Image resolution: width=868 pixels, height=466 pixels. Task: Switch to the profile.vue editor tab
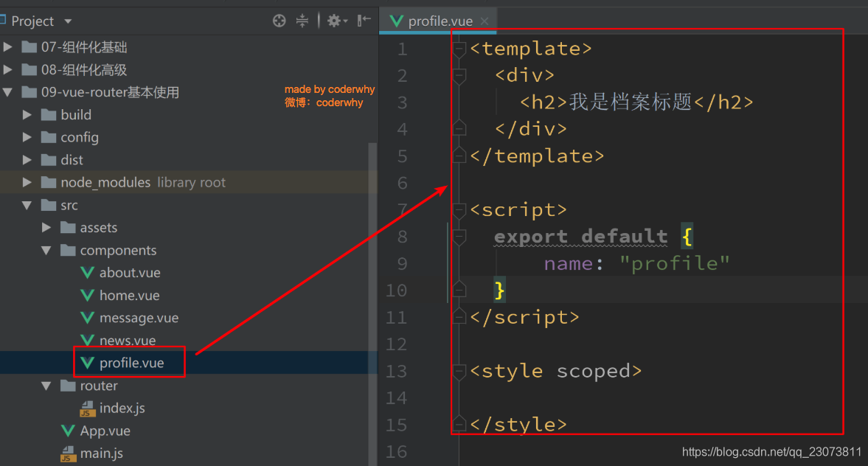pos(437,21)
